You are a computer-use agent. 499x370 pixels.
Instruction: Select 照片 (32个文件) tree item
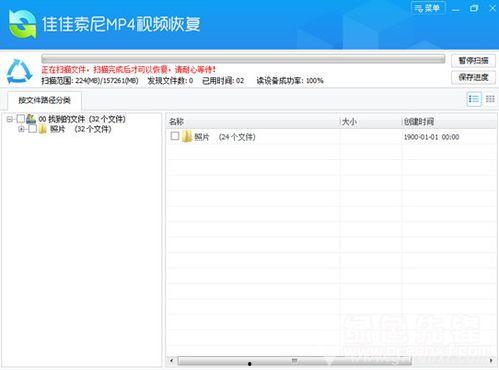point(80,129)
